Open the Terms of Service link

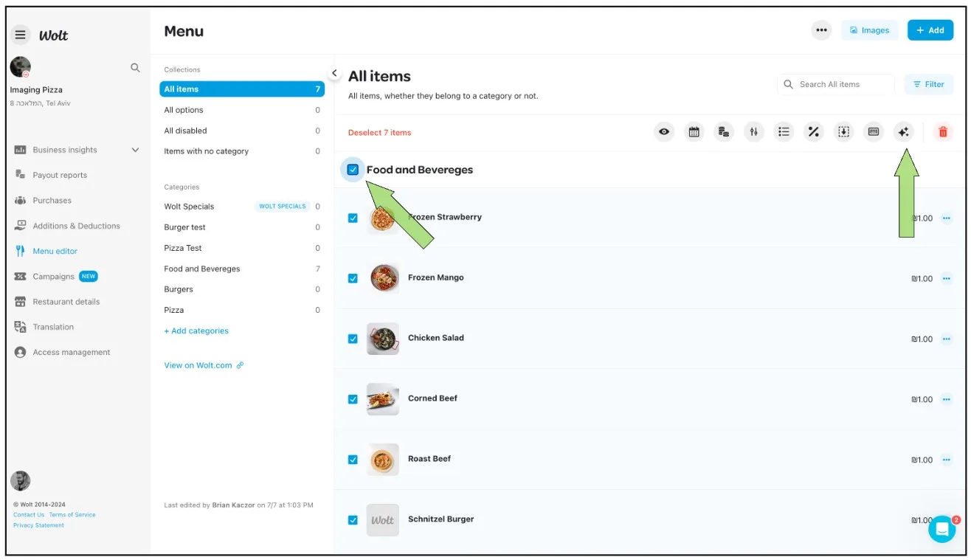click(x=72, y=515)
